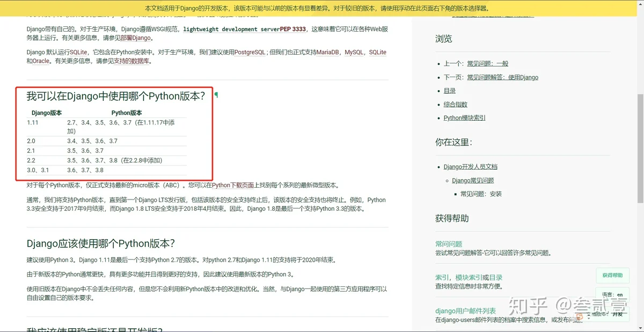
Task: Click the Python版本 column header
Action: coord(127,113)
